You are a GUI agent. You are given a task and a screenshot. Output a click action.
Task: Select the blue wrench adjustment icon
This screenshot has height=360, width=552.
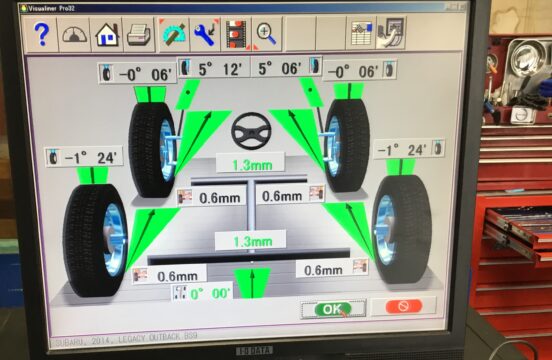pos(205,34)
